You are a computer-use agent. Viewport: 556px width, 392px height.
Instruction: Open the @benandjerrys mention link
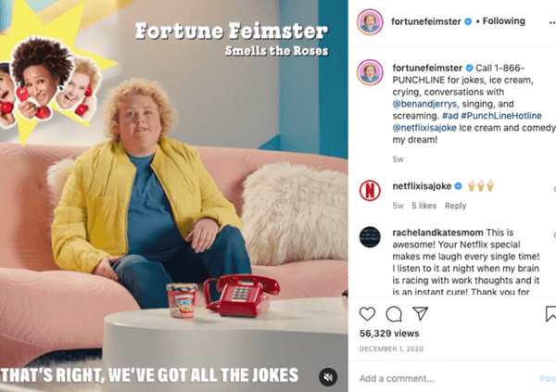click(x=424, y=104)
